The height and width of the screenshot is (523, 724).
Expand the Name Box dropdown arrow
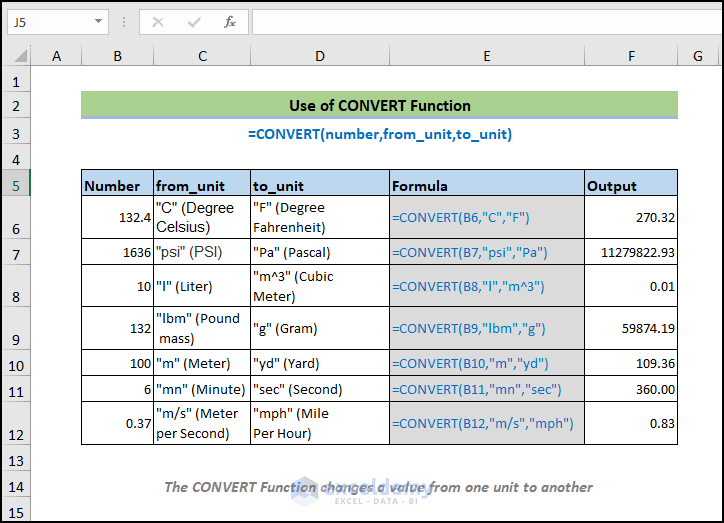tap(98, 21)
